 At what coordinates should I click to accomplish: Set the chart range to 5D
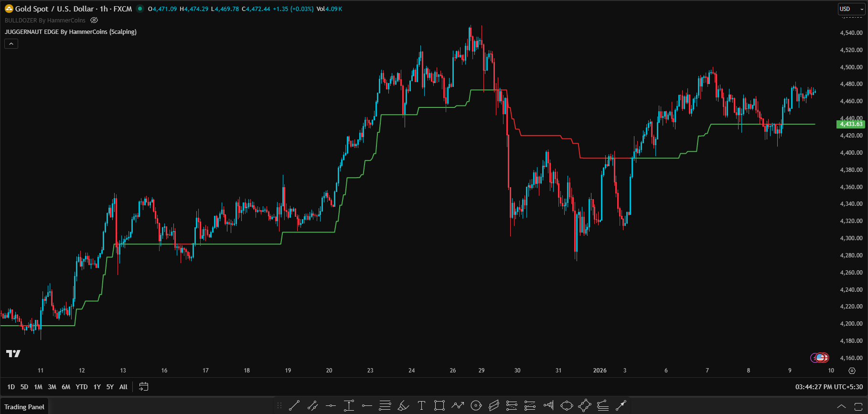click(x=24, y=387)
